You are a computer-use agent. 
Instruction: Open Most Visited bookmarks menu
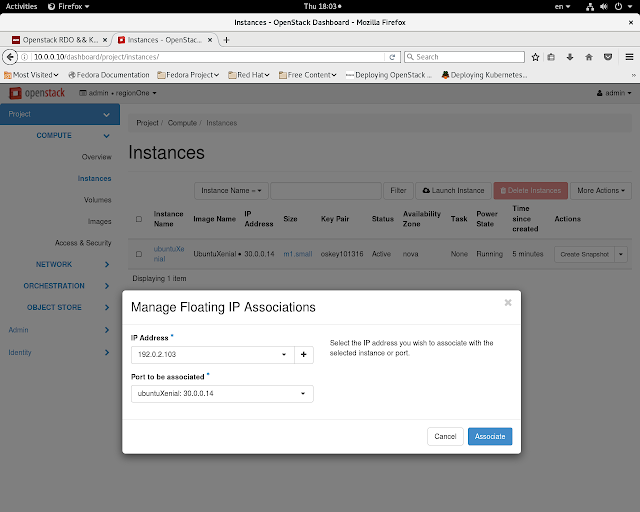point(31,75)
